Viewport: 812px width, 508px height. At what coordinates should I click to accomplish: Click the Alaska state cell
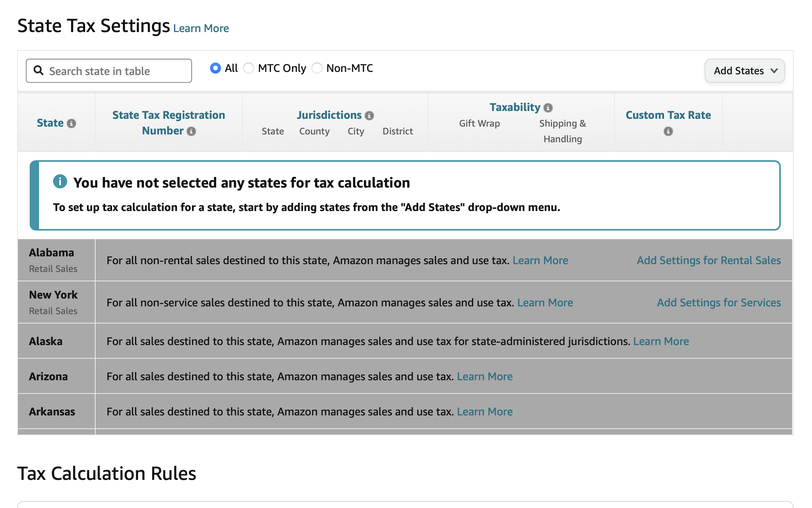pyautogui.click(x=56, y=341)
